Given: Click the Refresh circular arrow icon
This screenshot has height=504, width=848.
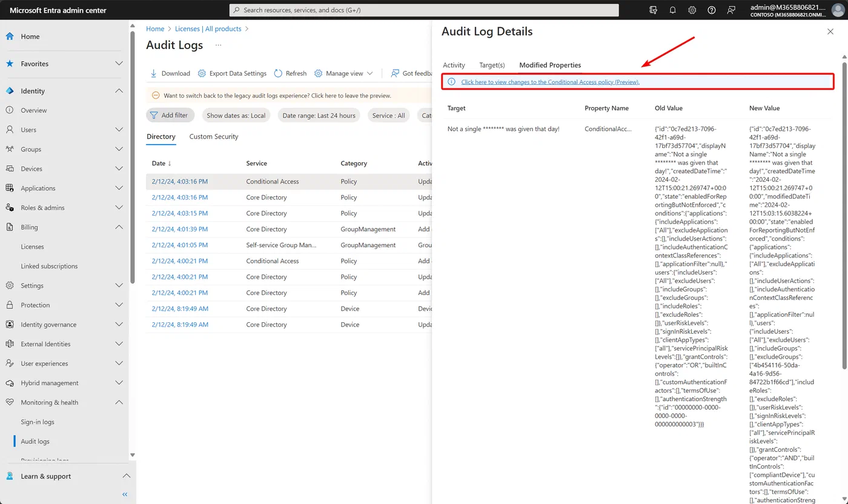Looking at the screenshot, I should pyautogui.click(x=278, y=73).
